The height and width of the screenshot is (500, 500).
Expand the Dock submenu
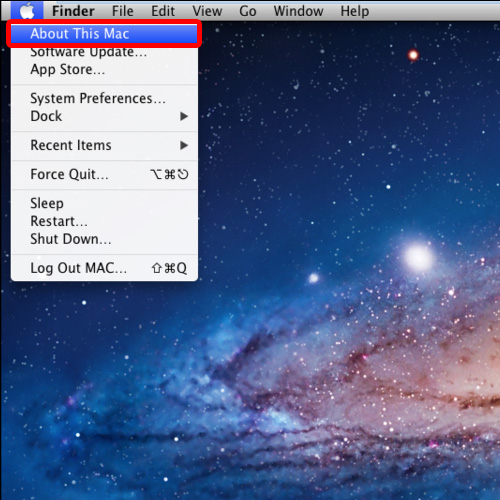104,116
